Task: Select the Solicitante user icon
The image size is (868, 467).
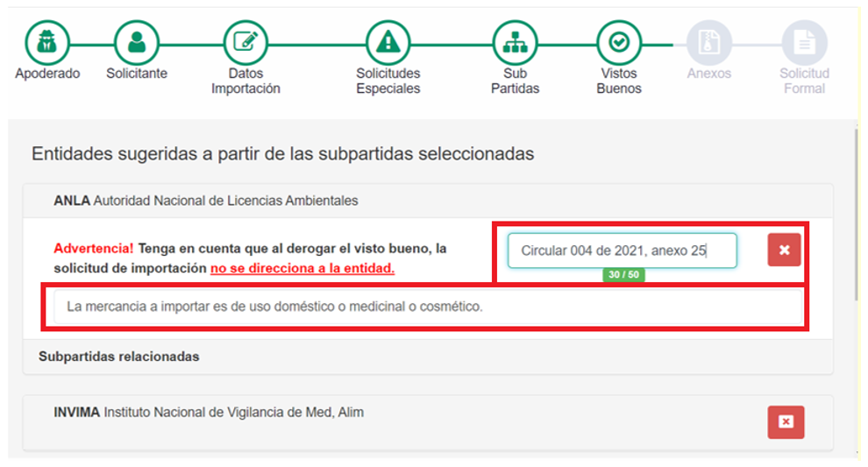Action: click(x=137, y=42)
